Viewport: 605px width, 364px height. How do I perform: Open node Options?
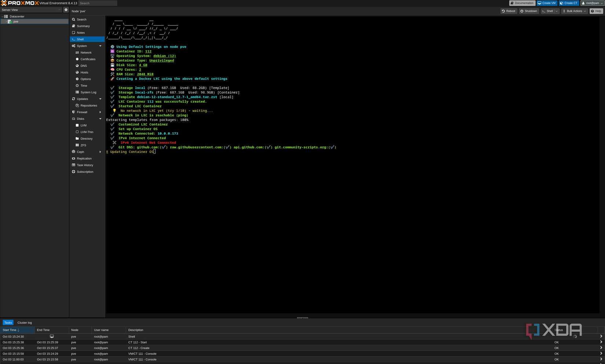[x=85, y=79]
